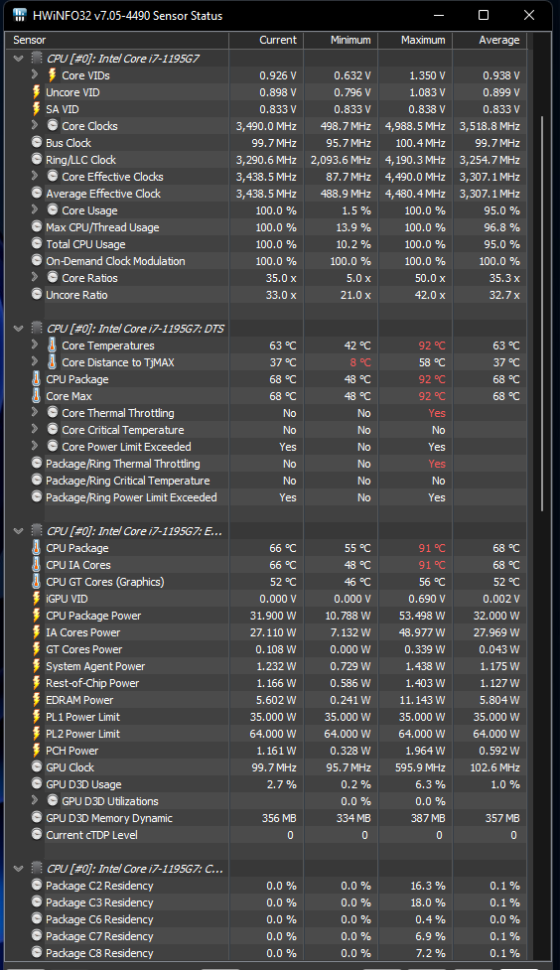Expand the Core Power Limit Exceeded row

[35, 447]
